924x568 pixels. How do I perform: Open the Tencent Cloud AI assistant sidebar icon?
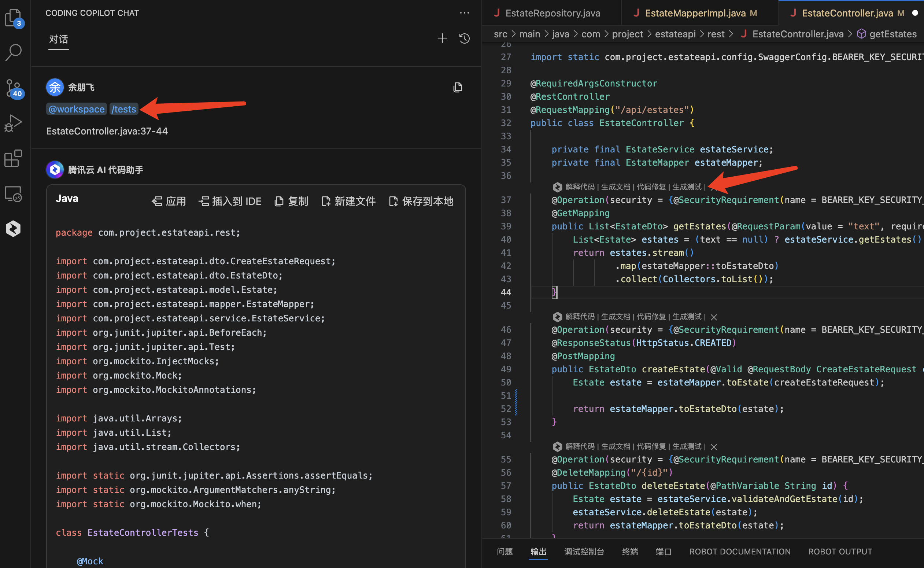[14, 228]
